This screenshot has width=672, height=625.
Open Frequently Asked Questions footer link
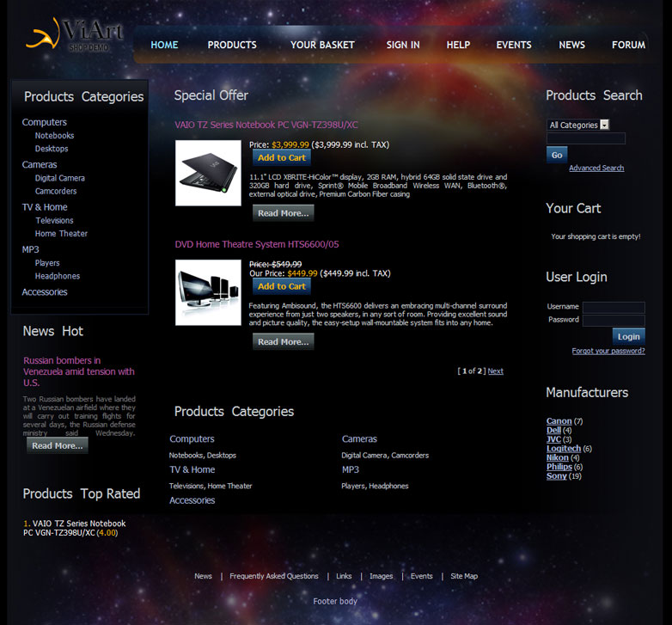pos(274,576)
